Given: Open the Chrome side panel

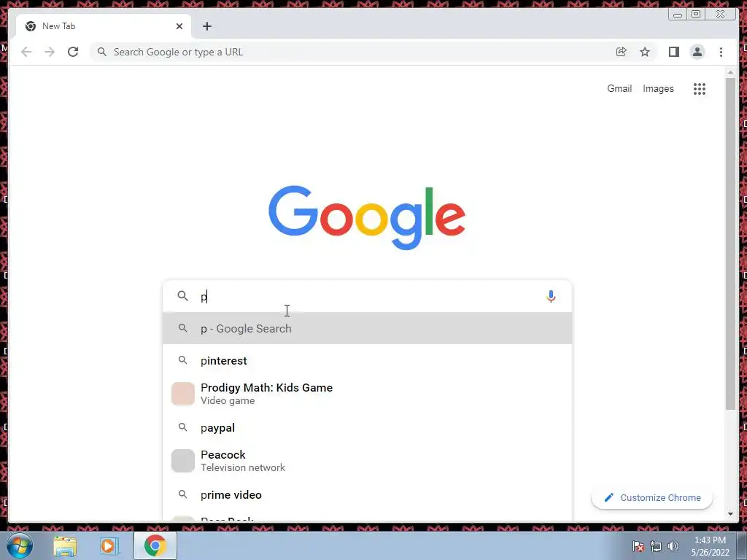Looking at the screenshot, I should pyautogui.click(x=673, y=52).
